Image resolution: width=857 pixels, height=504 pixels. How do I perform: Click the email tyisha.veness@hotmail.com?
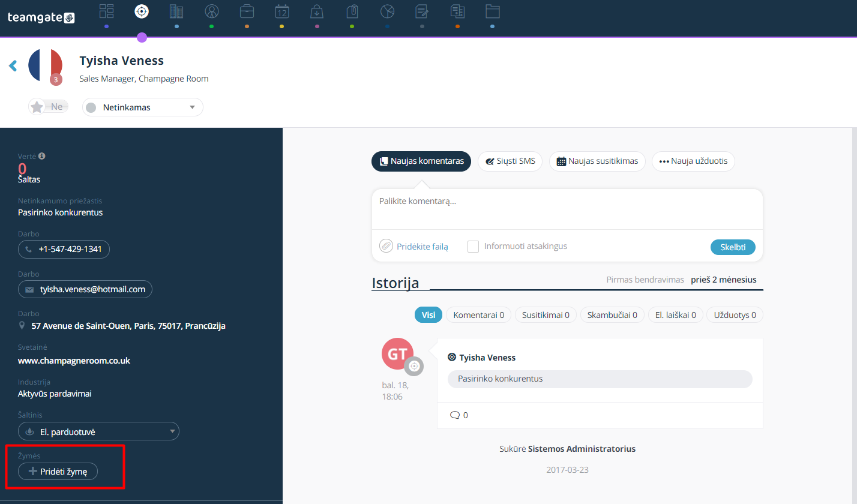[85, 289]
